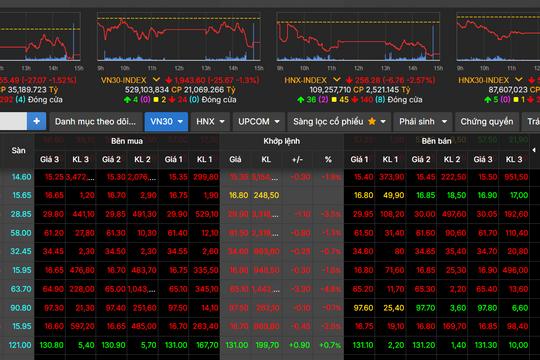Open the HNX30-INDEX chart thumbnail
Screen dimensions: 540x360
pos(498,37)
